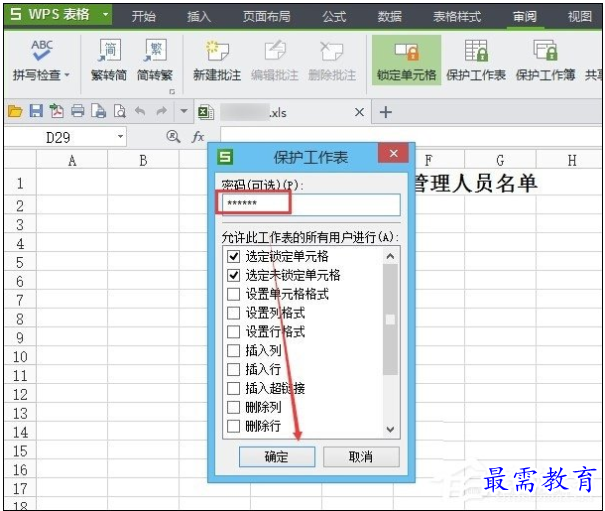Click the zoom search icon beside fx
This screenshot has width=605, height=511.
(173, 136)
